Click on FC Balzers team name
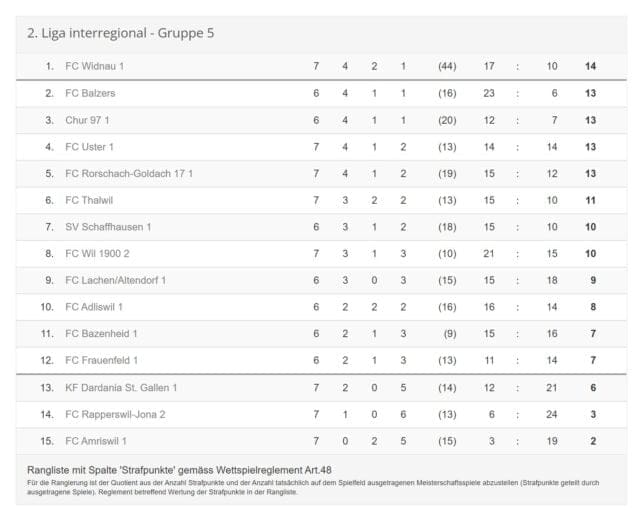Image resolution: width=643 pixels, height=518 pixels. click(x=90, y=93)
